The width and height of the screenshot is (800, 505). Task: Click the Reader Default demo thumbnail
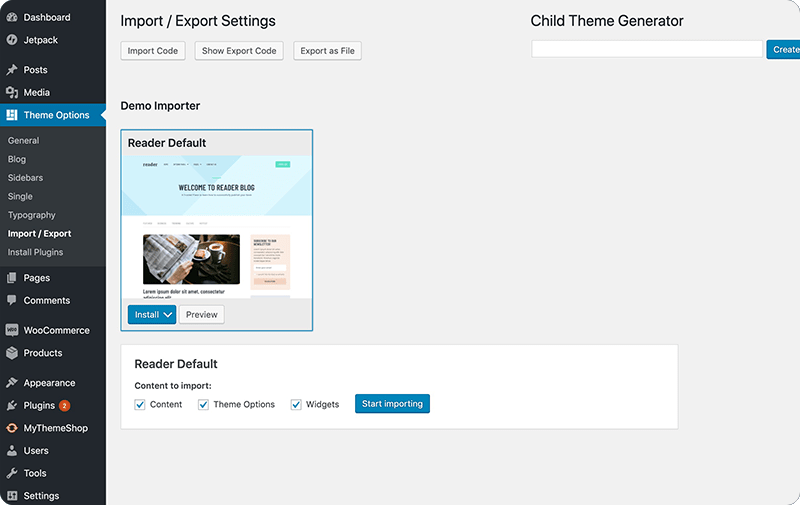point(216,227)
